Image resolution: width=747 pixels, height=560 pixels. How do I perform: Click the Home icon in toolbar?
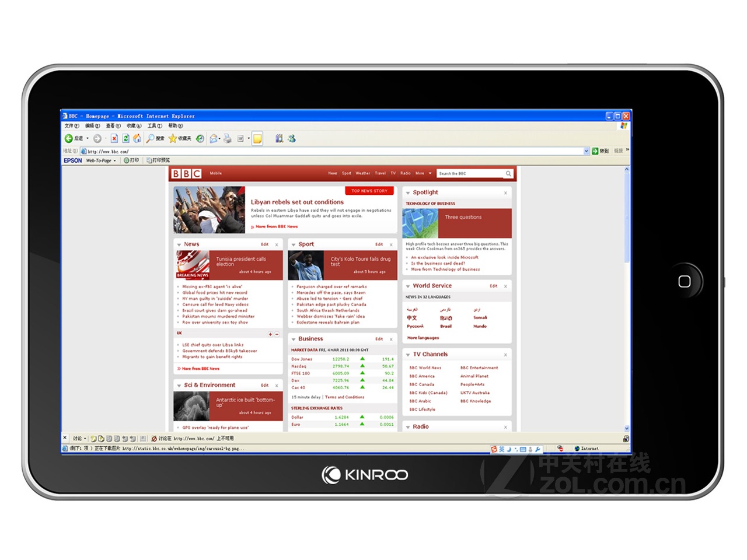tap(137, 138)
